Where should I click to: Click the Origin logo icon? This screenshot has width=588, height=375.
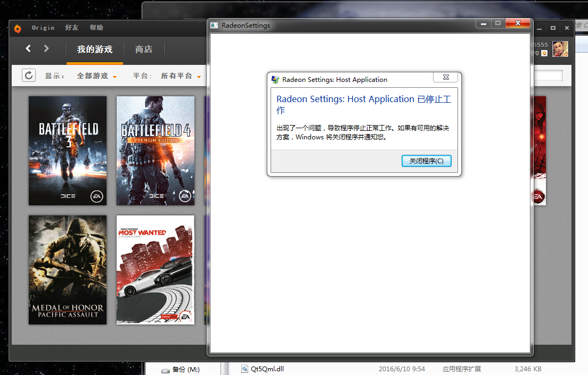pyautogui.click(x=17, y=29)
